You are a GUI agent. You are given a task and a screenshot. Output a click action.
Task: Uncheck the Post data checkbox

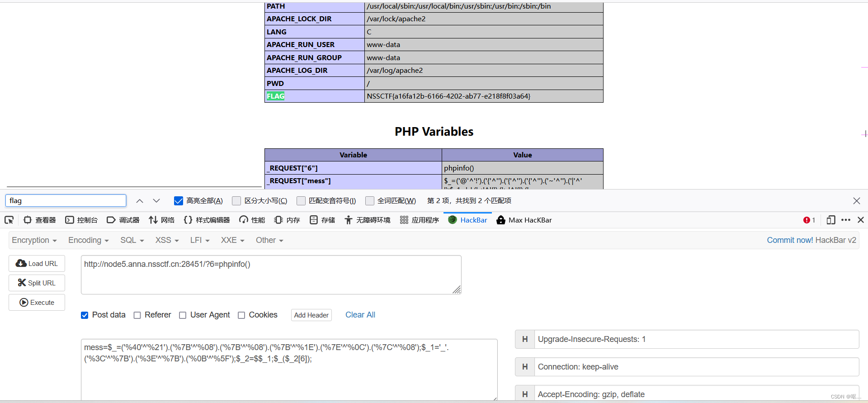pos(85,315)
